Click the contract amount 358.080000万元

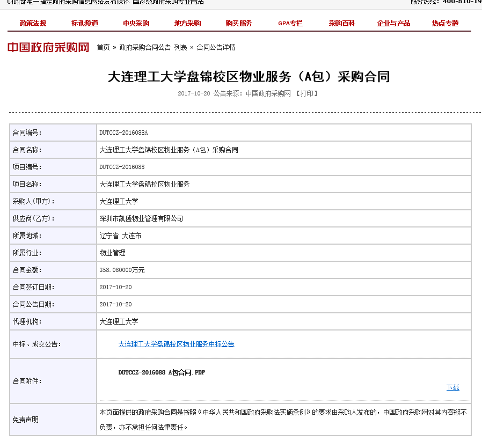122,270
